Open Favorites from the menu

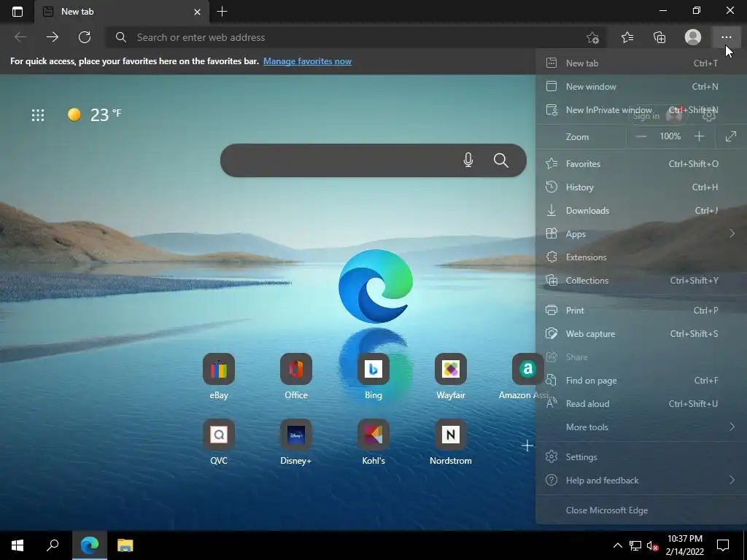[x=641, y=164]
